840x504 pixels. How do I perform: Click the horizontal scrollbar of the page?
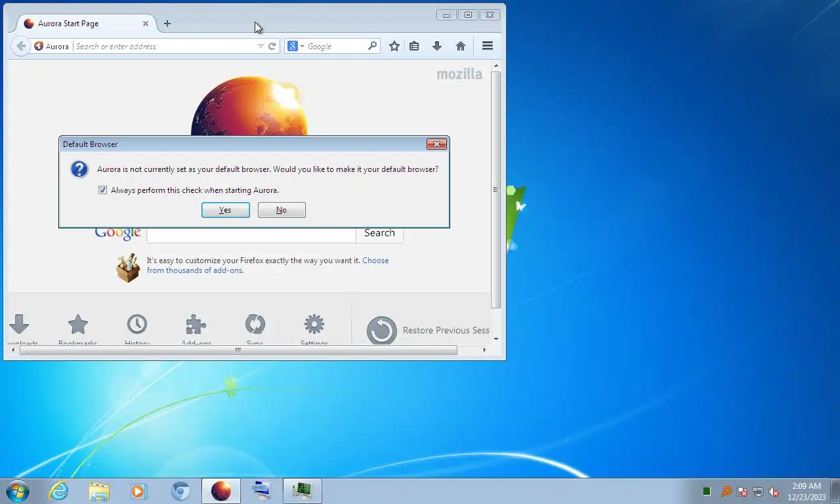[x=238, y=350]
